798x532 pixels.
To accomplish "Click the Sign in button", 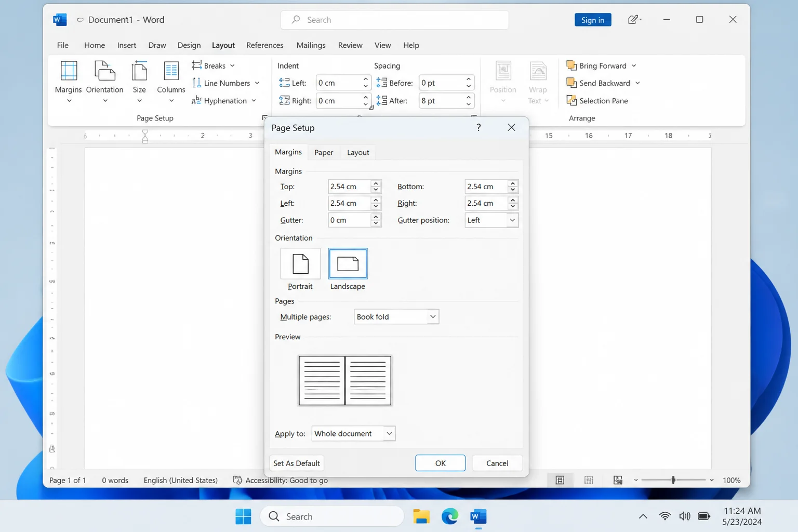I will coord(593,20).
